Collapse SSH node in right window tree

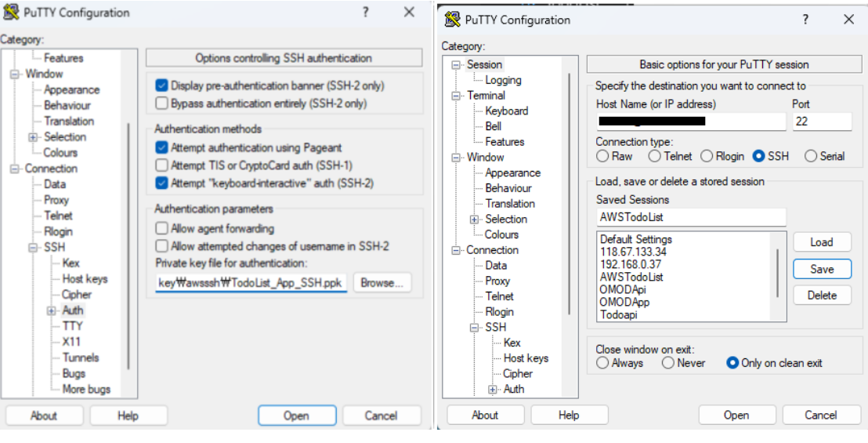pos(474,327)
